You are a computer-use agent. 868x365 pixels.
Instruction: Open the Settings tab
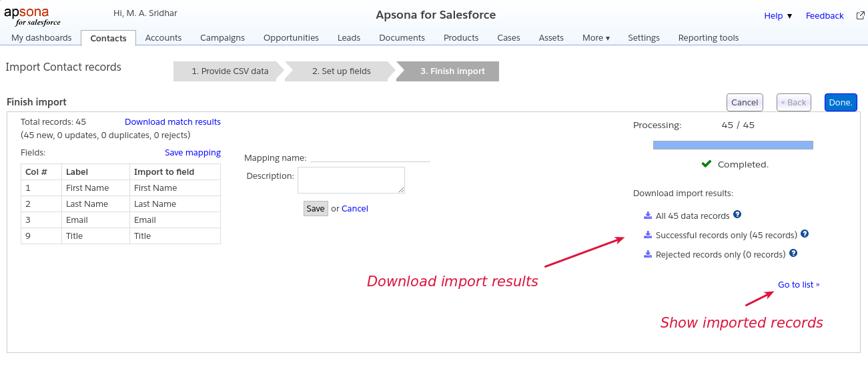click(x=644, y=38)
